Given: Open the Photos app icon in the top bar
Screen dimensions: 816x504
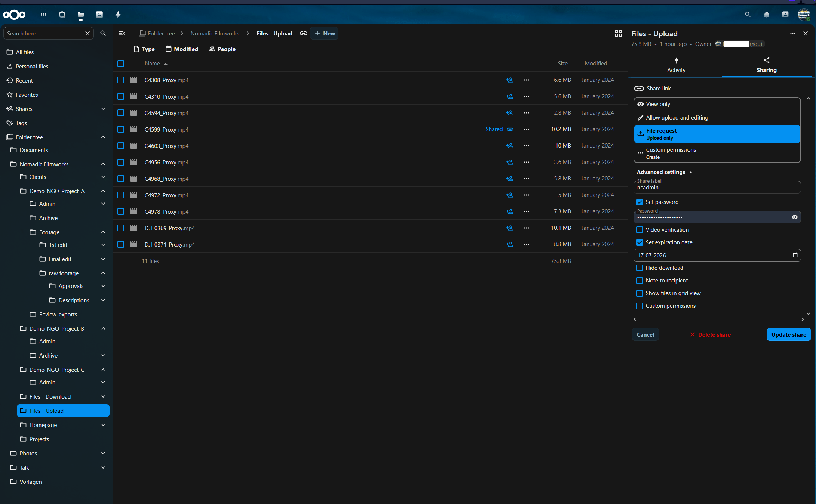Looking at the screenshot, I should (x=99, y=15).
